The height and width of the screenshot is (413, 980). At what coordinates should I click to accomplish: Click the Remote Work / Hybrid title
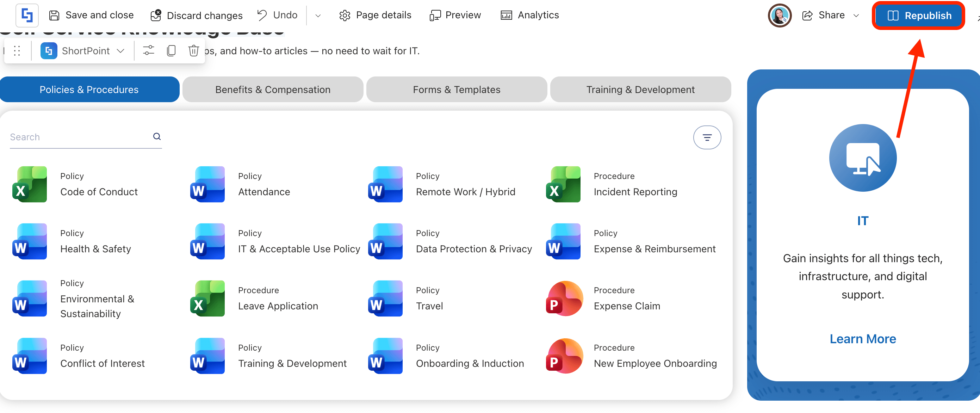pyautogui.click(x=466, y=192)
